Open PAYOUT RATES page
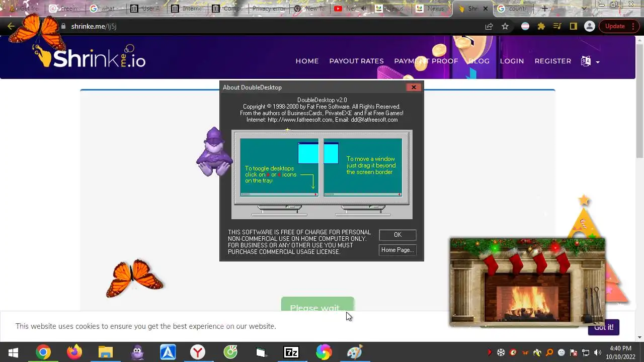644x362 pixels. click(x=356, y=61)
